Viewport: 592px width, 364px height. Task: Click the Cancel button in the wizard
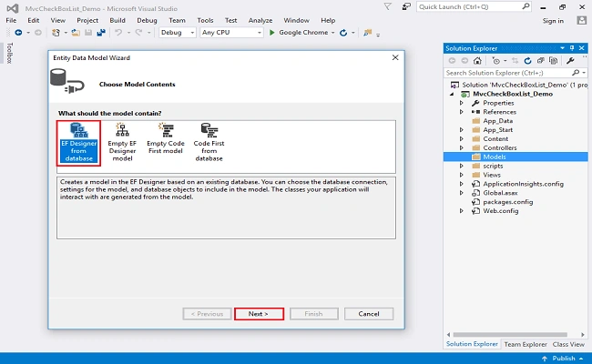click(369, 314)
